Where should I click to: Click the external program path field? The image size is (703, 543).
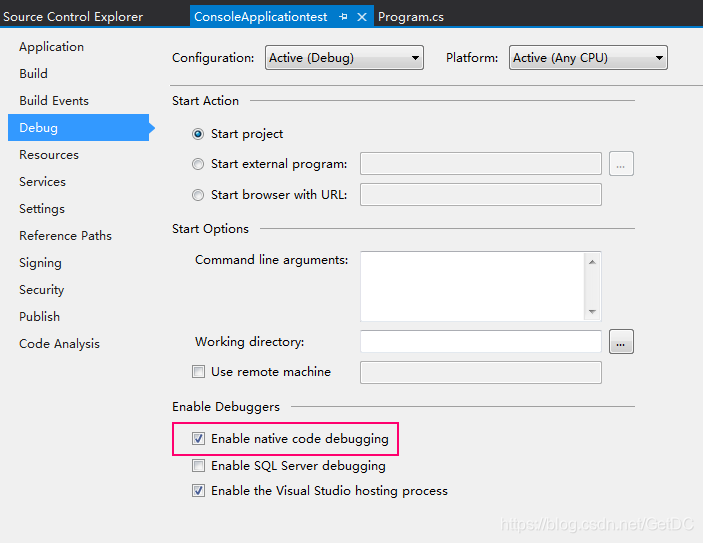click(481, 164)
